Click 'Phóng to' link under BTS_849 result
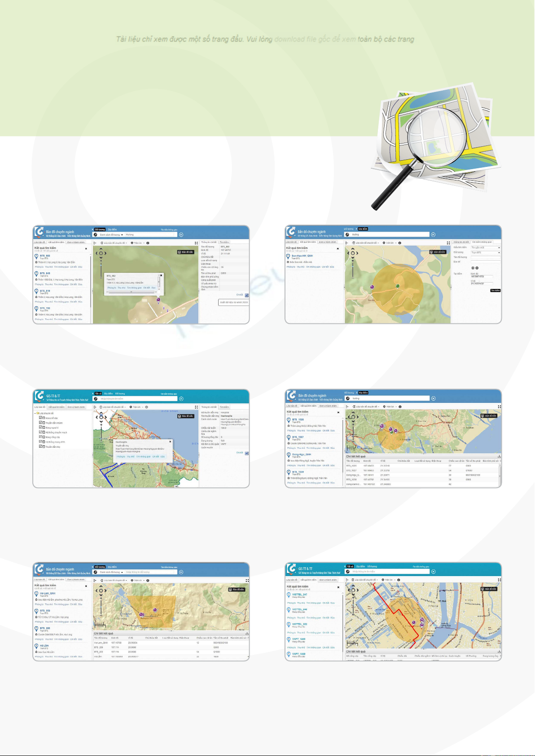The image size is (535, 756). tap(39, 284)
